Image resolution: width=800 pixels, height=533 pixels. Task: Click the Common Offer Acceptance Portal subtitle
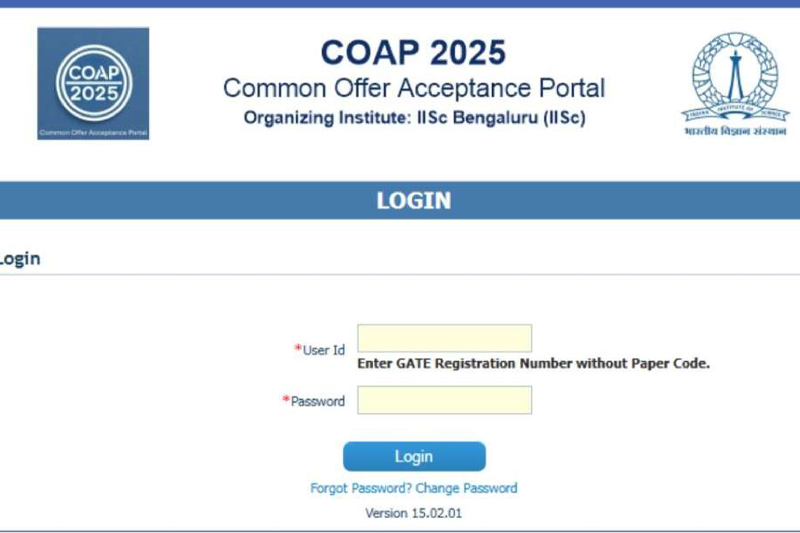click(x=413, y=88)
